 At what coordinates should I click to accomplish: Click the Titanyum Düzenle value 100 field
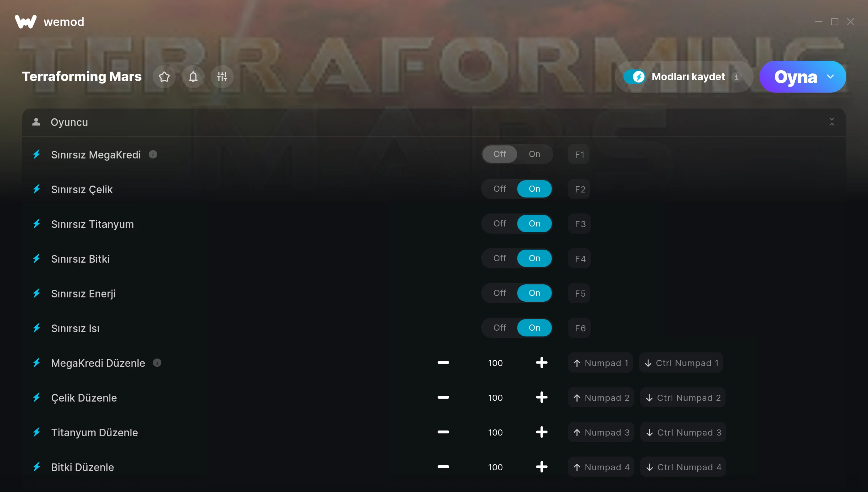[x=495, y=432]
